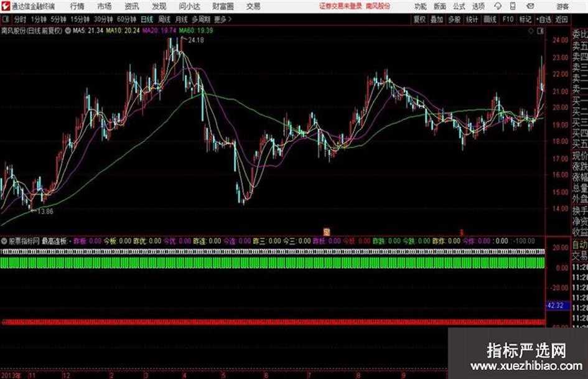Click the MA20: 19.74 indicator value
Screen dimensions: 588x379
tap(159, 30)
